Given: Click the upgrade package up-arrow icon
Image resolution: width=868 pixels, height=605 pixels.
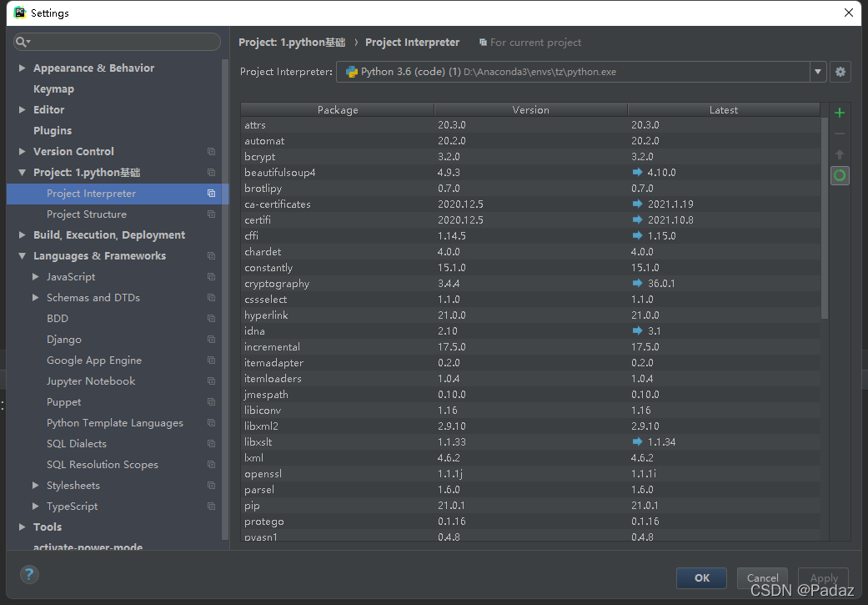Looking at the screenshot, I should [x=839, y=154].
